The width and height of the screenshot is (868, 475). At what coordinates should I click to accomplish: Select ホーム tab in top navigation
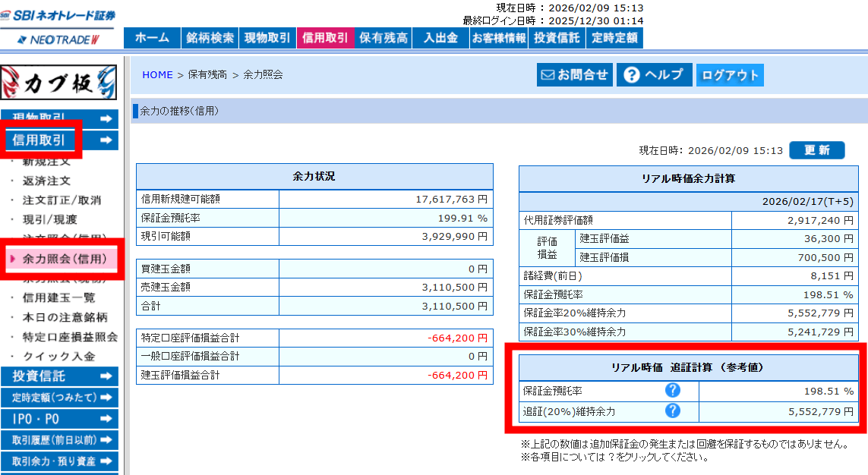coord(151,38)
